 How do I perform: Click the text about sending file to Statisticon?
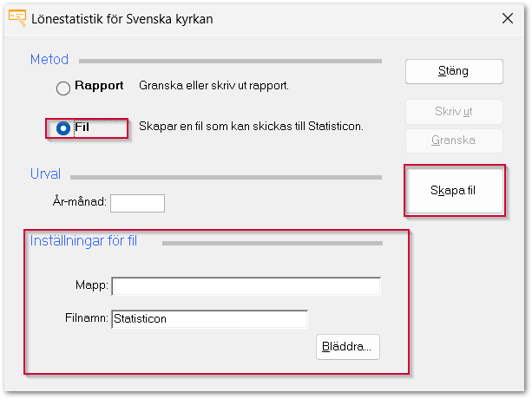pos(251,127)
